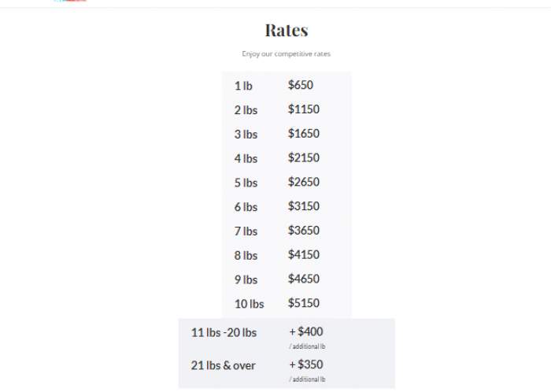Click the $4150 price for 8 lbs

click(304, 255)
